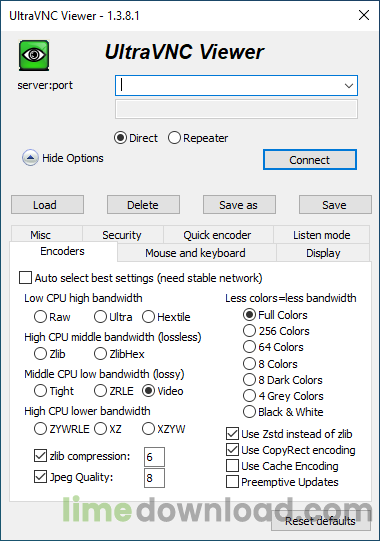Screen dimensions: 380x541
Task: Select the Hextile encoder radio button
Action: (148, 317)
